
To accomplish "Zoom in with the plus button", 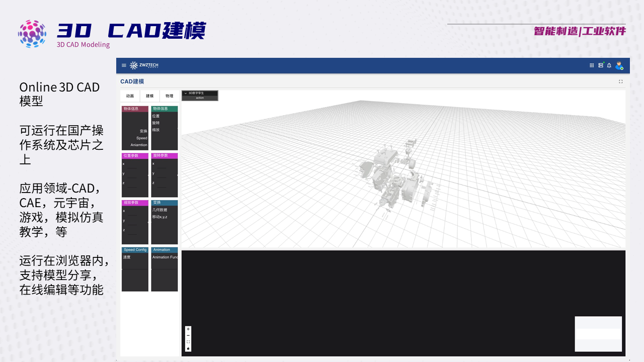I will point(188,329).
